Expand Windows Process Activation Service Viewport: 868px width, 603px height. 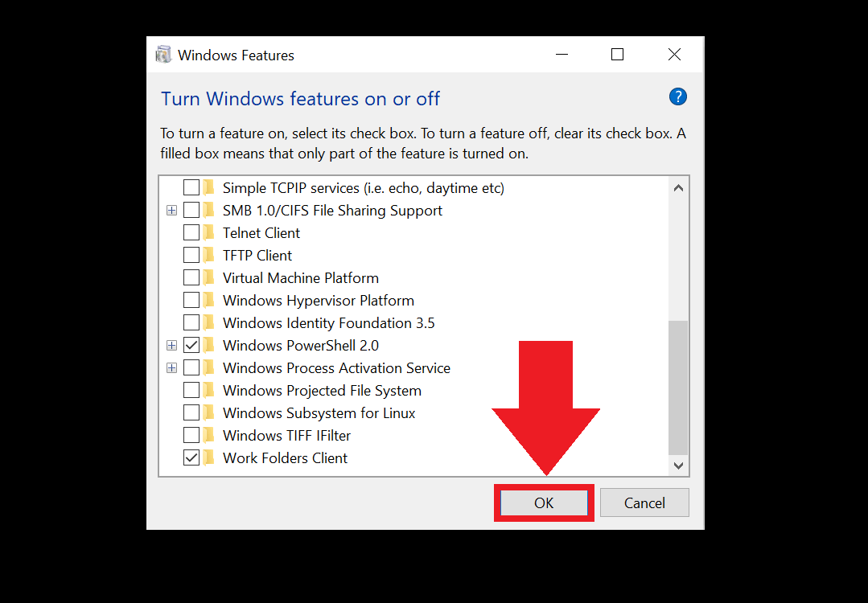pos(171,367)
